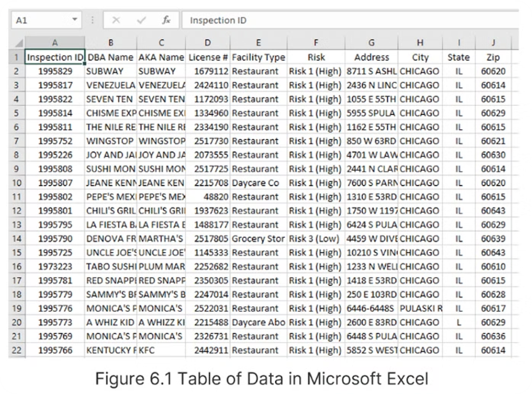Select column C header
Image resolution: width=532 pixels, height=394 pixels.
pos(161,43)
